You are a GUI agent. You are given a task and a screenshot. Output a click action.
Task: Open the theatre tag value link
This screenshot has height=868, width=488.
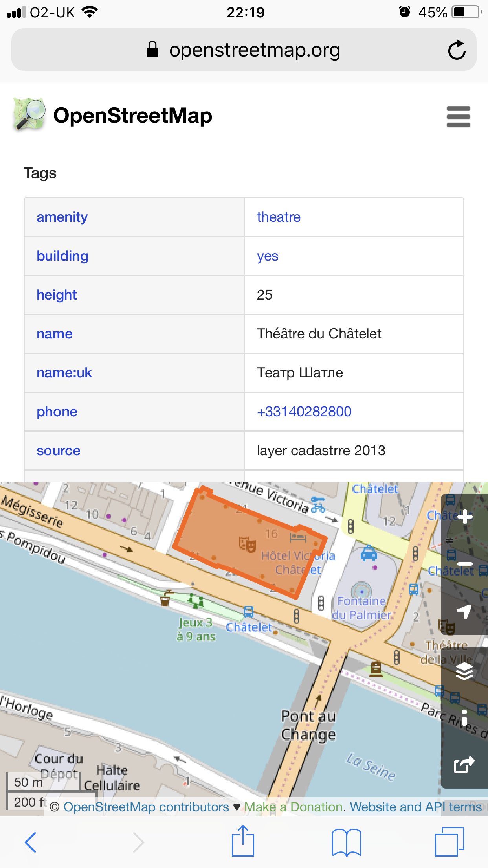click(x=279, y=217)
